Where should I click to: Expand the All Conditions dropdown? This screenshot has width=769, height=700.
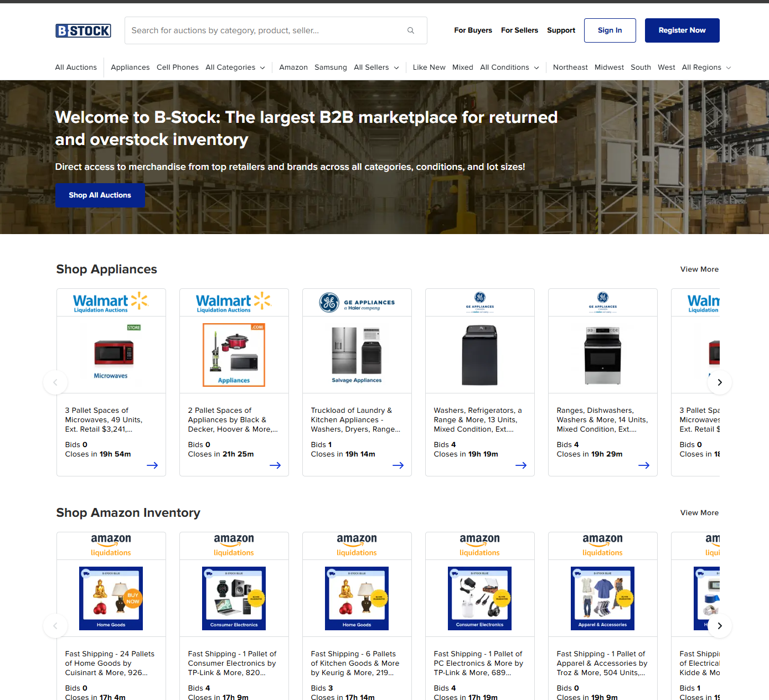coord(509,68)
